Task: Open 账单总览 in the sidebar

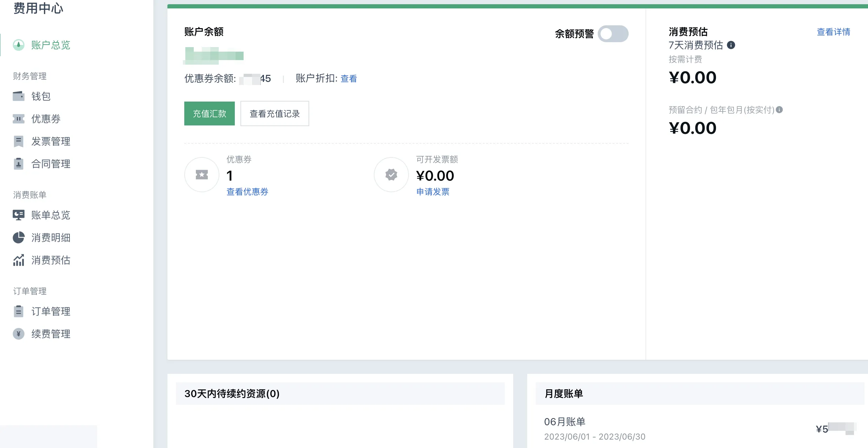Action: 51,215
